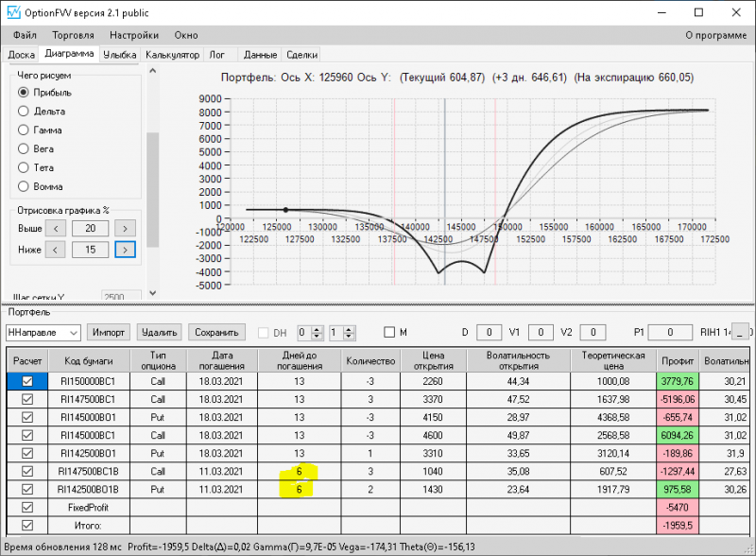Click the second DH numeric spinner arrows

click(350, 332)
